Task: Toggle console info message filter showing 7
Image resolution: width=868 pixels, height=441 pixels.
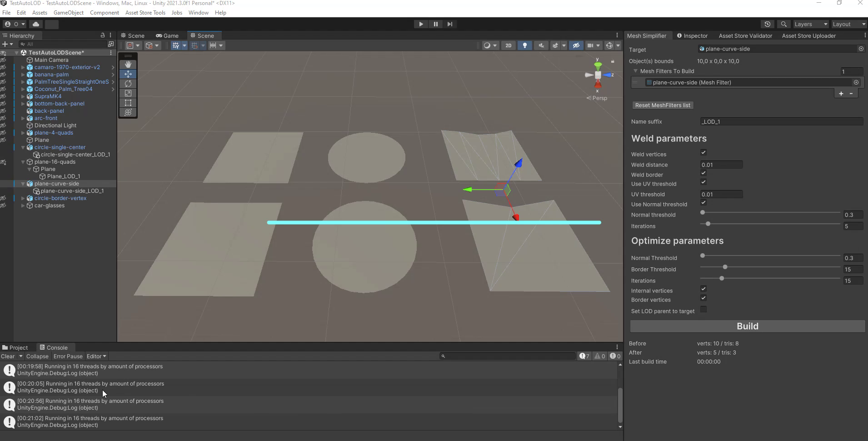Action: pos(584,356)
